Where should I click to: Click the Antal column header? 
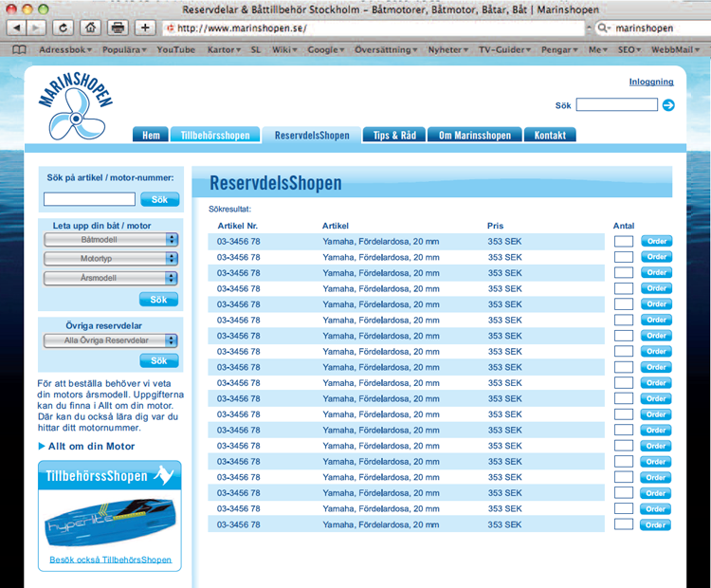[624, 226]
